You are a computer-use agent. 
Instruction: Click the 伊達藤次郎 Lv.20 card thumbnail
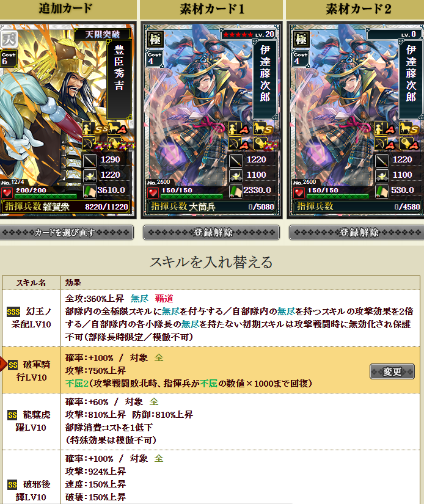pos(211,120)
